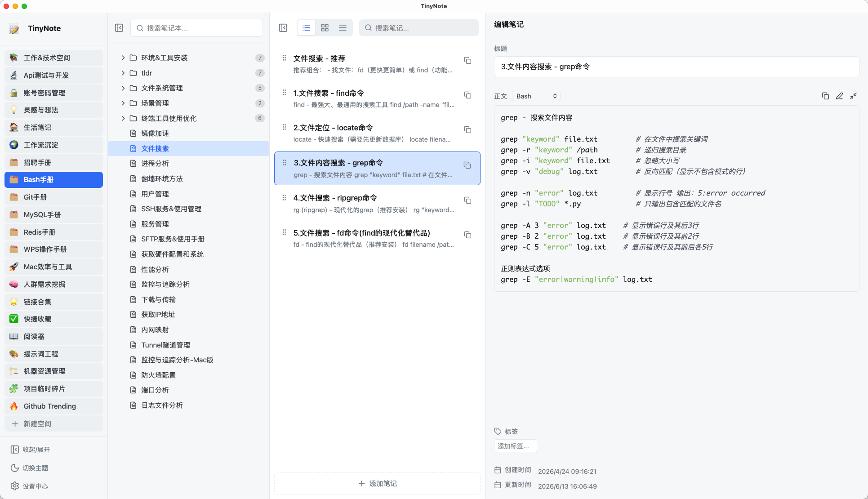Copy the 4.文件搜索 - ripgrep命令 note
The width and height of the screenshot is (868, 499).
point(467,200)
